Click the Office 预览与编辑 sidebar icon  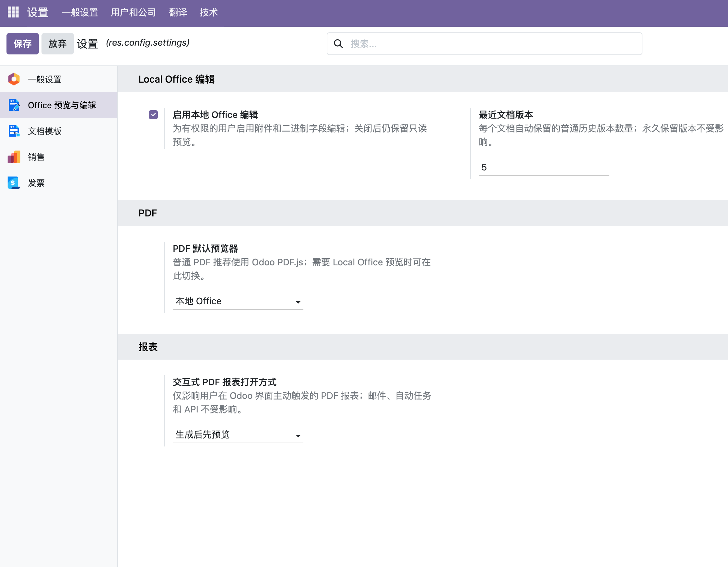(14, 105)
